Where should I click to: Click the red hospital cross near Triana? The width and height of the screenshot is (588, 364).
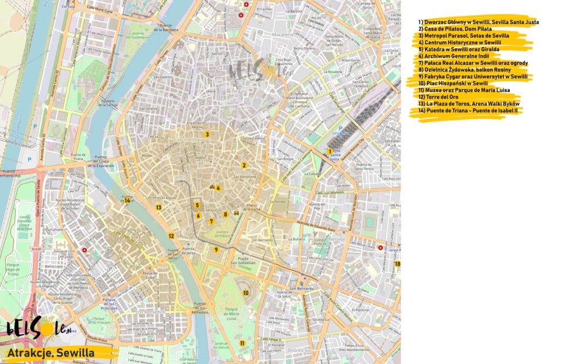tap(85, 250)
